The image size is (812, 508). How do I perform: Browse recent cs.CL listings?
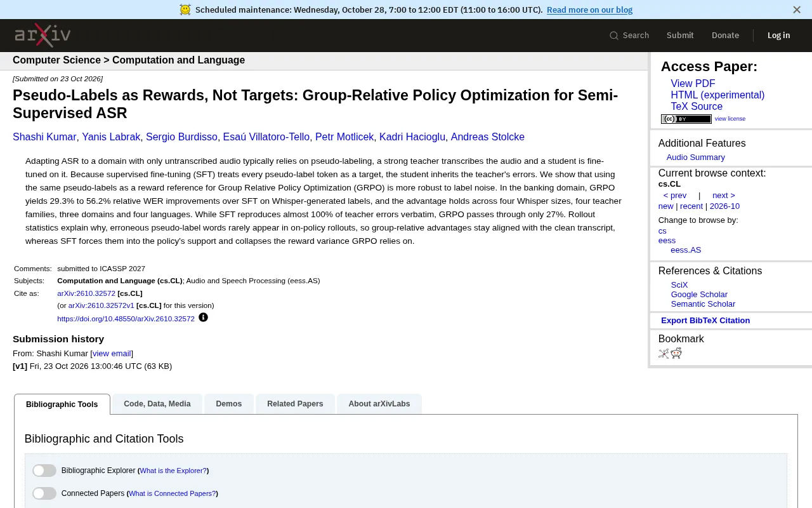[691, 206]
